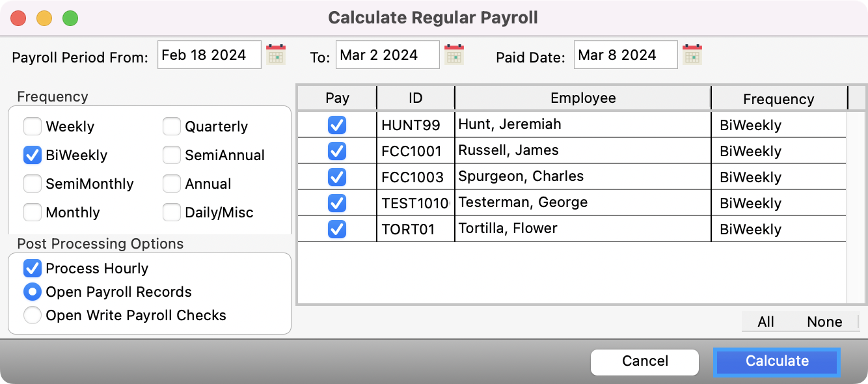The height and width of the screenshot is (384, 868).
Task: Select all employees with All button
Action: click(766, 322)
